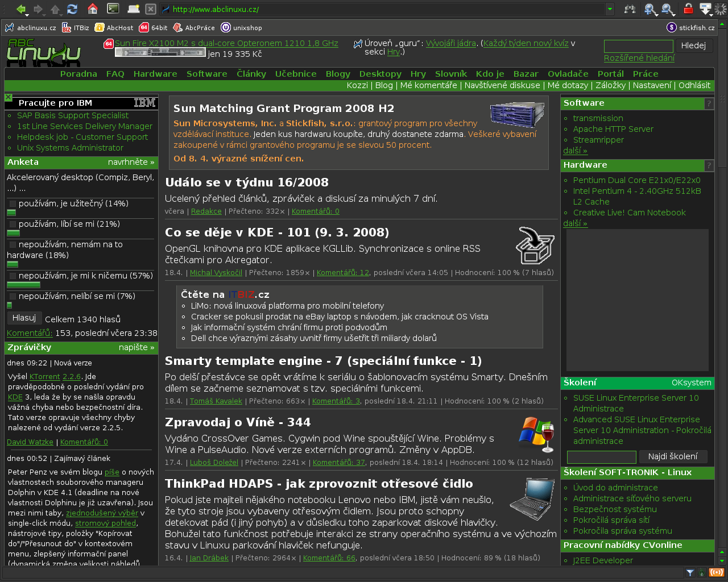
Task: Click the Hledej search button
Action: pyautogui.click(x=693, y=45)
